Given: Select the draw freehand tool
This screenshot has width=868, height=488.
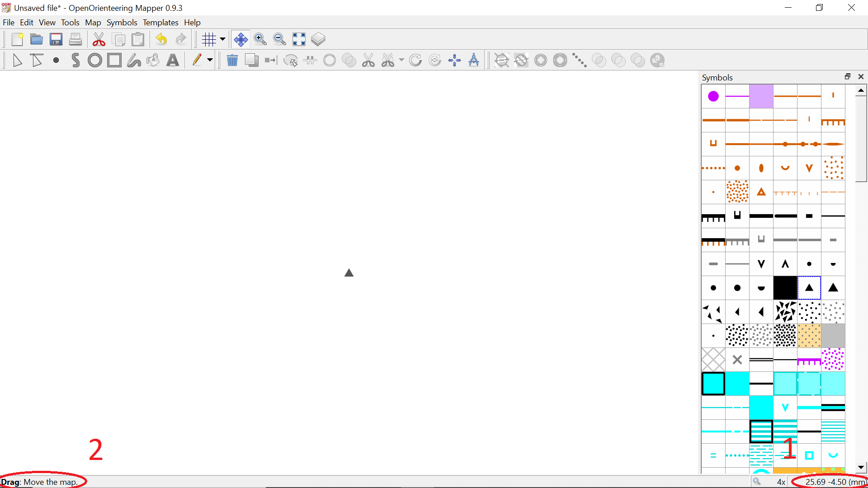Looking at the screenshot, I should (134, 61).
